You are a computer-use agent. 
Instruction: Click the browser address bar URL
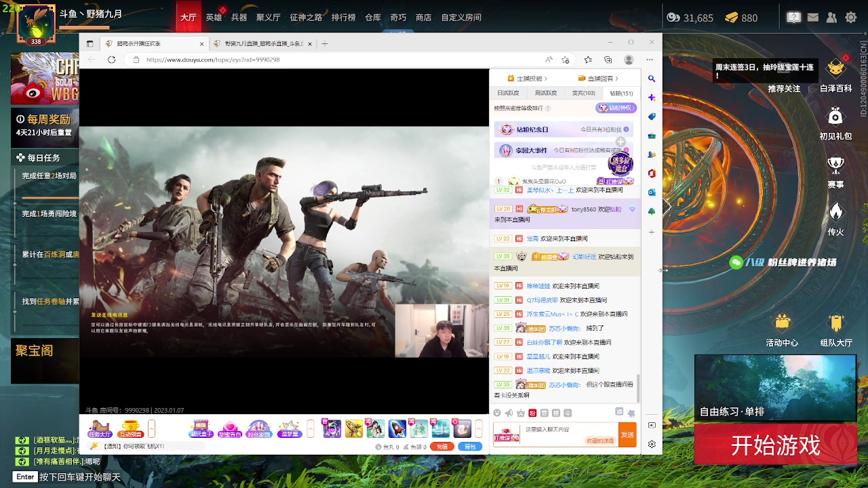pos(213,60)
